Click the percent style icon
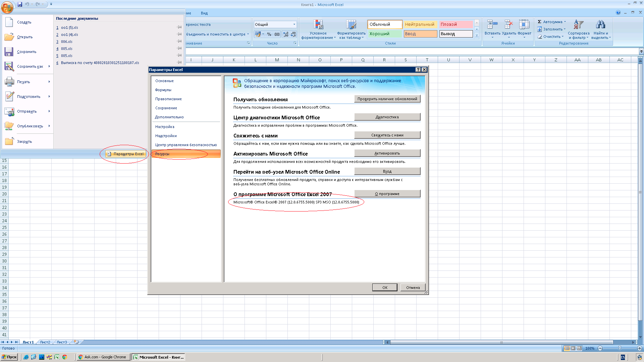The width and height of the screenshot is (644, 362). (x=269, y=34)
